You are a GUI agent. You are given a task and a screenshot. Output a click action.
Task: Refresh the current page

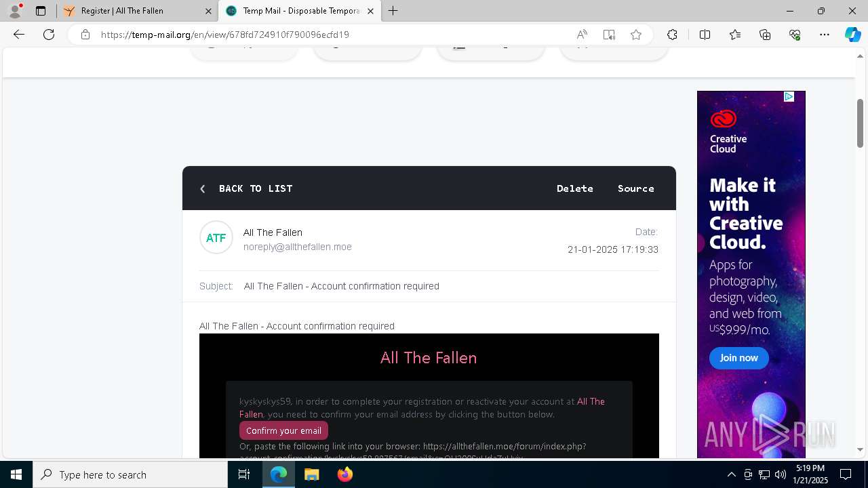pyautogui.click(x=49, y=35)
